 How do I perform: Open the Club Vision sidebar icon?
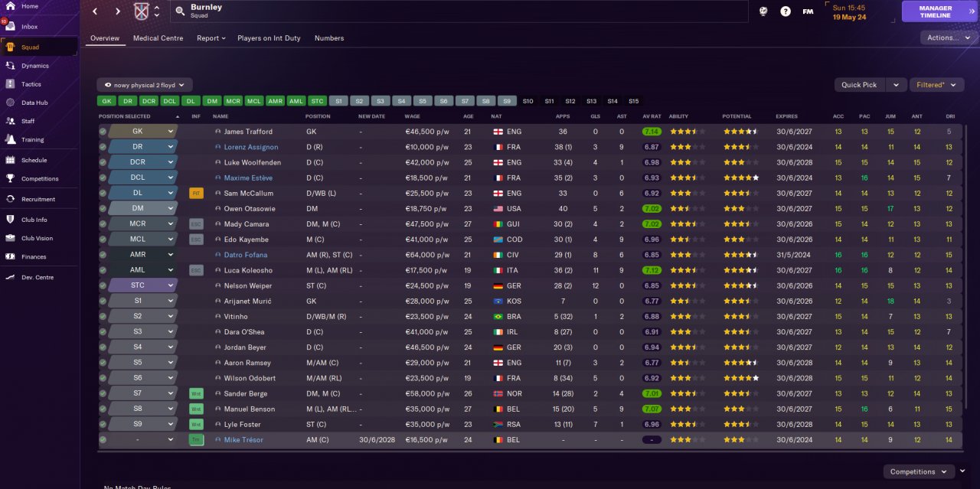pyautogui.click(x=10, y=238)
